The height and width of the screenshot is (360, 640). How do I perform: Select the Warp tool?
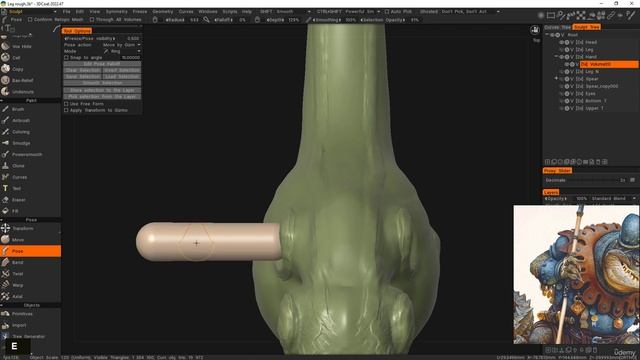pyautogui.click(x=18, y=285)
